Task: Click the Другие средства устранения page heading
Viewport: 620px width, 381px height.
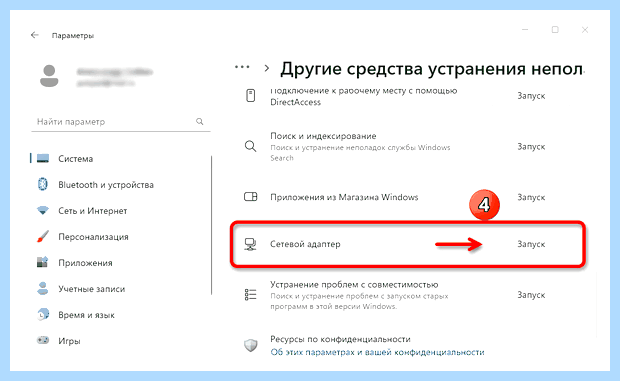Action: (432, 69)
